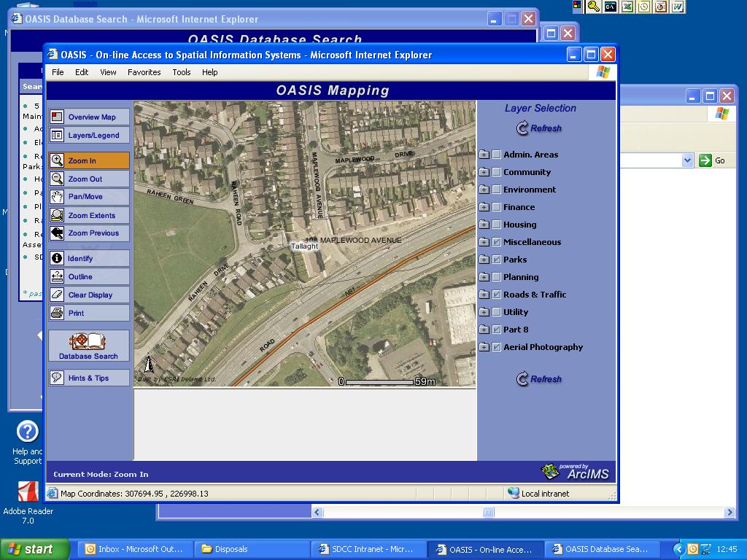Expand the Planning layer group
Screen dimensions: 747x560
[x=484, y=277]
